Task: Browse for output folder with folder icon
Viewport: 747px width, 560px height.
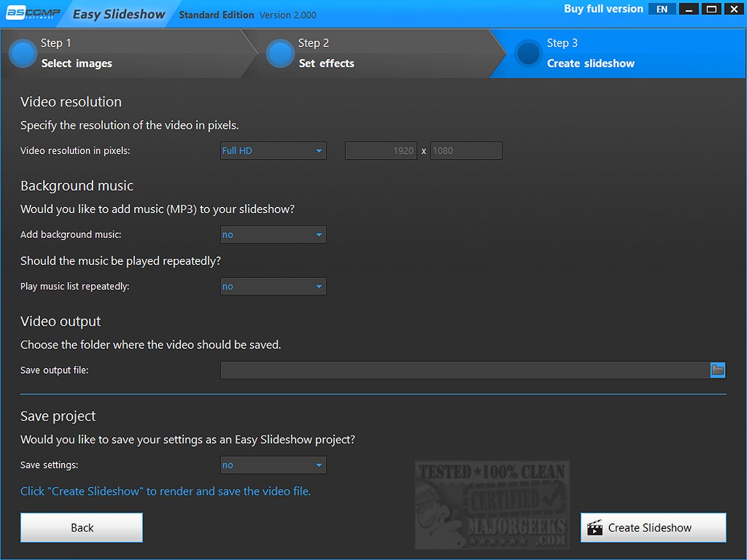Action: coord(718,370)
